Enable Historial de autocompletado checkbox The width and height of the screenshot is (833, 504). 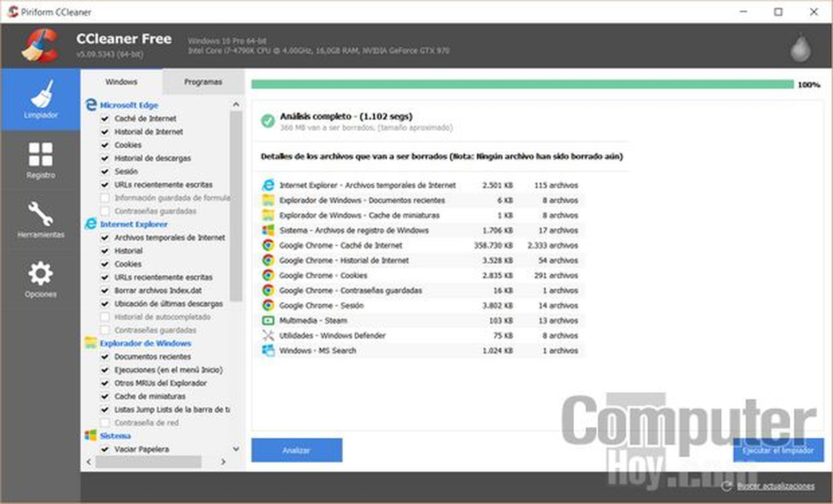(x=105, y=317)
